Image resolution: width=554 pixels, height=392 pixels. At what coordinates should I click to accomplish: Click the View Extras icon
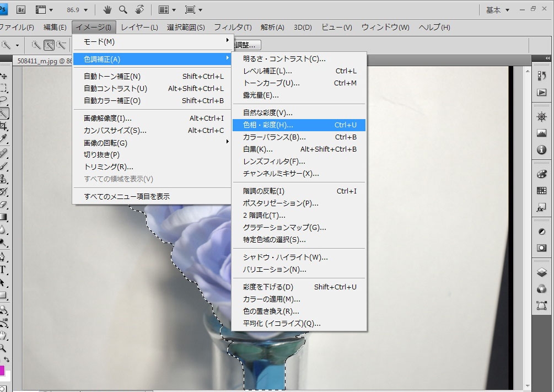point(41,10)
